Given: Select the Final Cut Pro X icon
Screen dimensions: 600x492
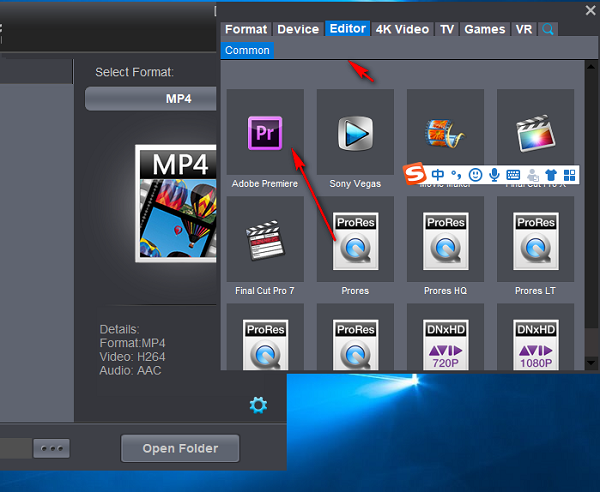Looking at the screenshot, I should (x=535, y=133).
